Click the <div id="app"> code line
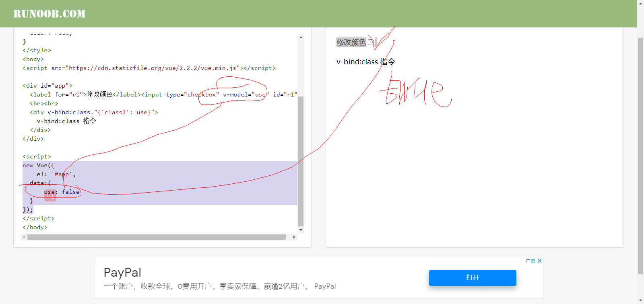Viewport: 644px width, 304px height. 47,86
